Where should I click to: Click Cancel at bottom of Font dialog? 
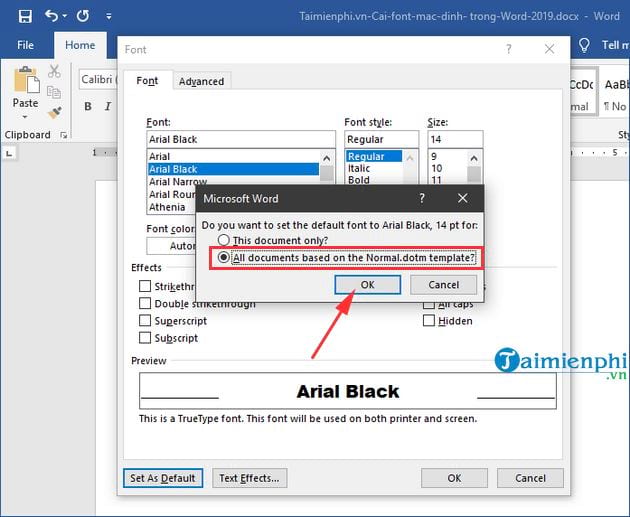[530, 478]
